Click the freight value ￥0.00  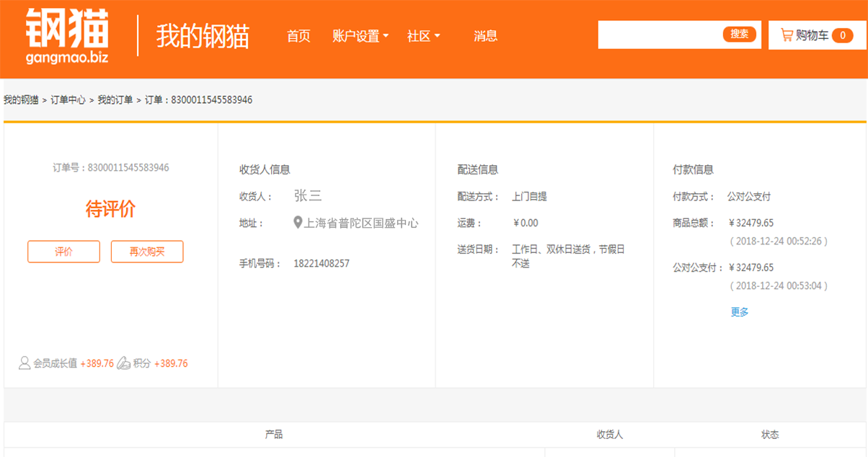click(x=525, y=223)
